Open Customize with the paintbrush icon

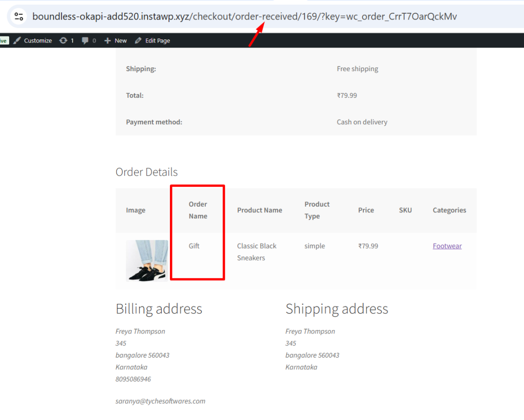pos(33,40)
